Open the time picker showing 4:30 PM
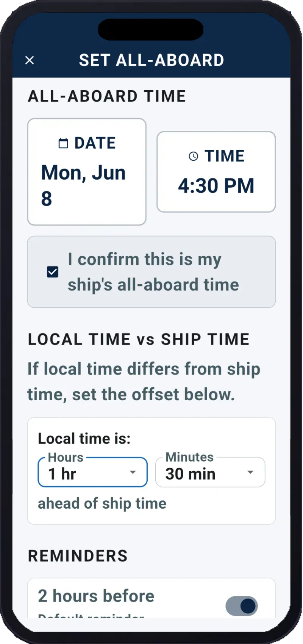The image size is (303, 644). 216,172
